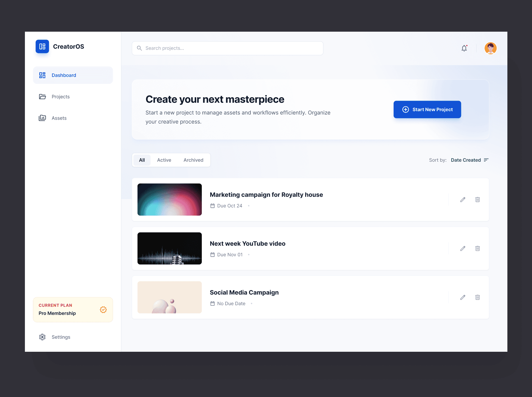The width and height of the screenshot is (532, 397).
Task: Open Social Media Campaign thumbnail
Action: pos(170,297)
